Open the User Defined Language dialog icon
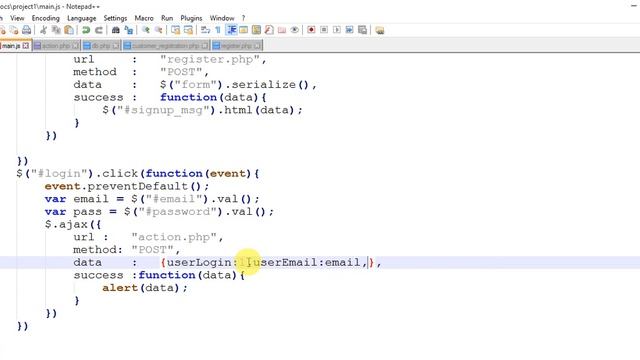Viewport: 640px width, 360px height. click(x=243, y=30)
